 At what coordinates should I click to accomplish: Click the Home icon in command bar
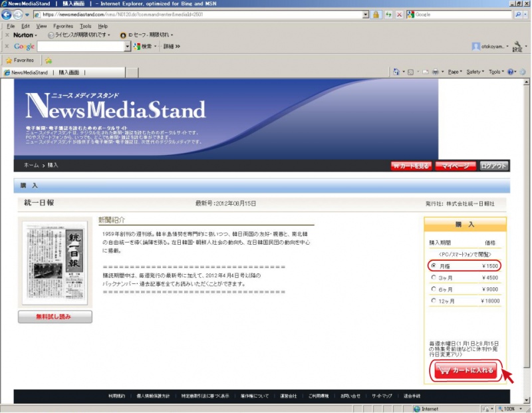(396, 72)
